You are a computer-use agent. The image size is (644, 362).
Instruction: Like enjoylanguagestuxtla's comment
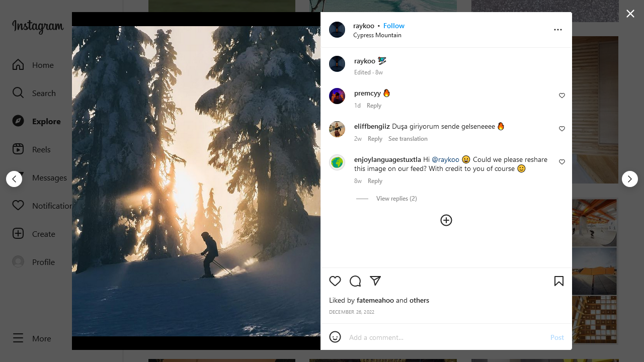[562, 162]
